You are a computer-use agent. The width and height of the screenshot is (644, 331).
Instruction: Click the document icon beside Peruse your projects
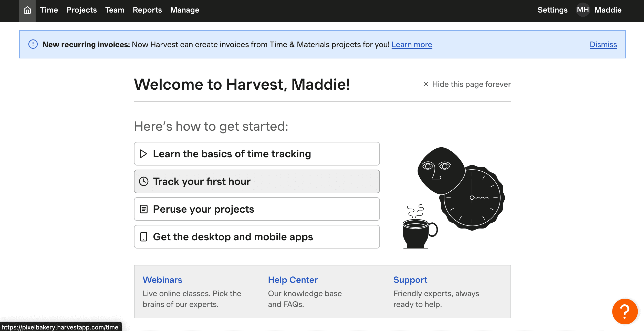pos(144,209)
